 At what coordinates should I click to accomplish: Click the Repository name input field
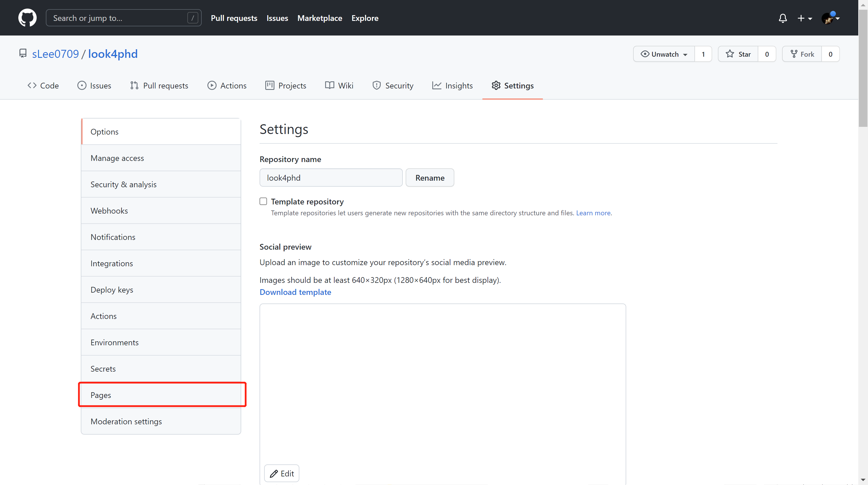(x=331, y=178)
